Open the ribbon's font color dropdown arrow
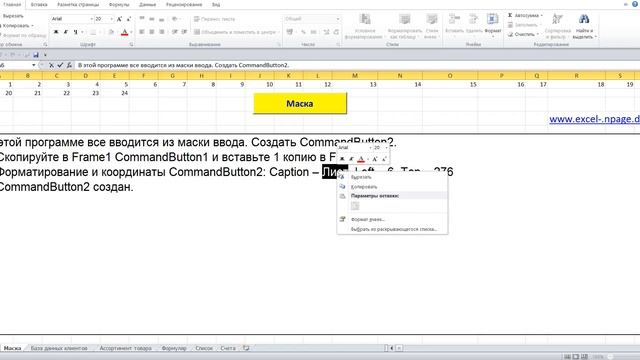This screenshot has height=360, width=640. pyautogui.click(x=131, y=32)
